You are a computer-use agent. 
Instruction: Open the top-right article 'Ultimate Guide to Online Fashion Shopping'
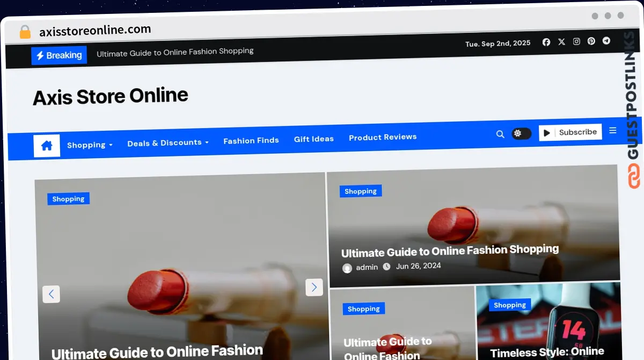pos(450,250)
